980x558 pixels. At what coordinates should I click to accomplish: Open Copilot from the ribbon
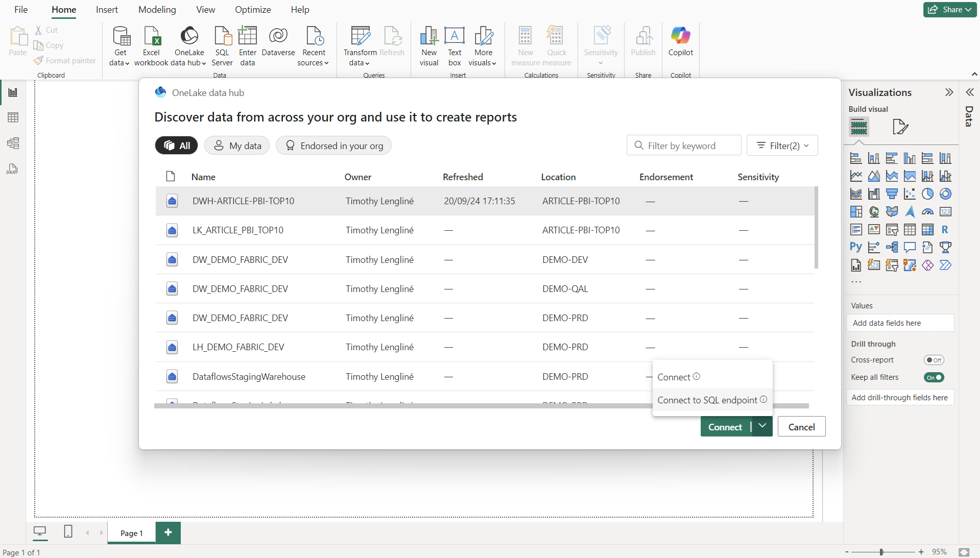coord(681,41)
